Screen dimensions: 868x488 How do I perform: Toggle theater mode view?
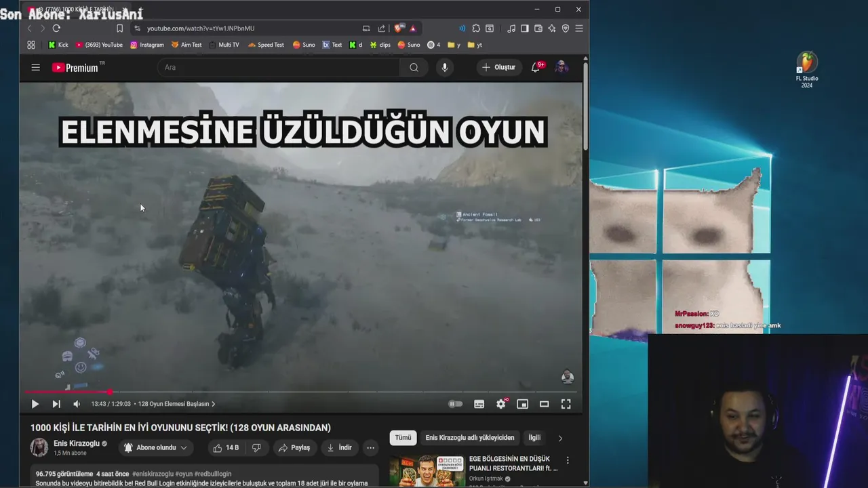click(544, 404)
